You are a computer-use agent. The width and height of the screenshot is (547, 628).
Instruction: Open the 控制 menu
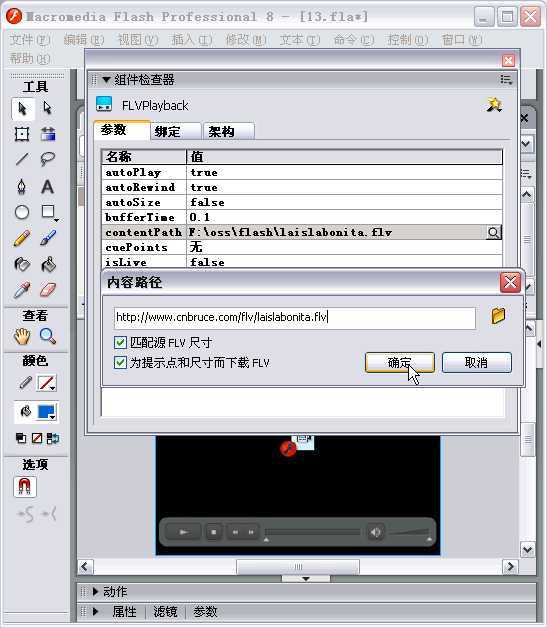pos(408,40)
